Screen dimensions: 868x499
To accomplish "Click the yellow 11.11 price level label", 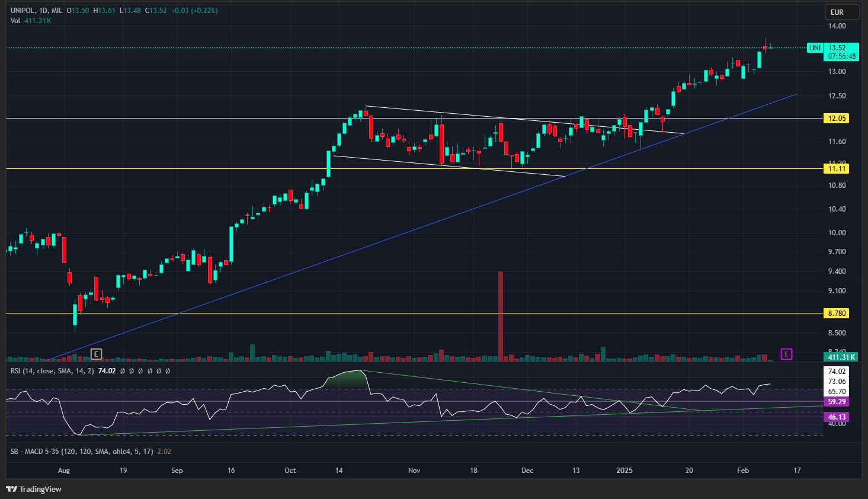I will pyautogui.click(x=837, y=169).
